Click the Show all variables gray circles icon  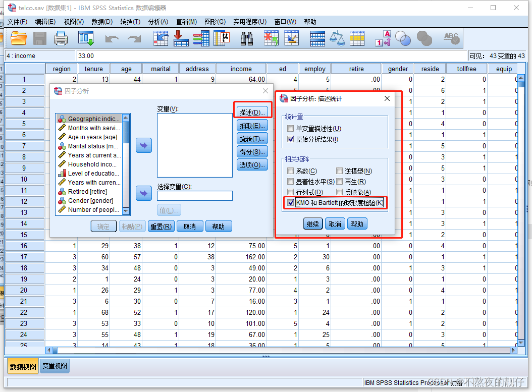424,38
